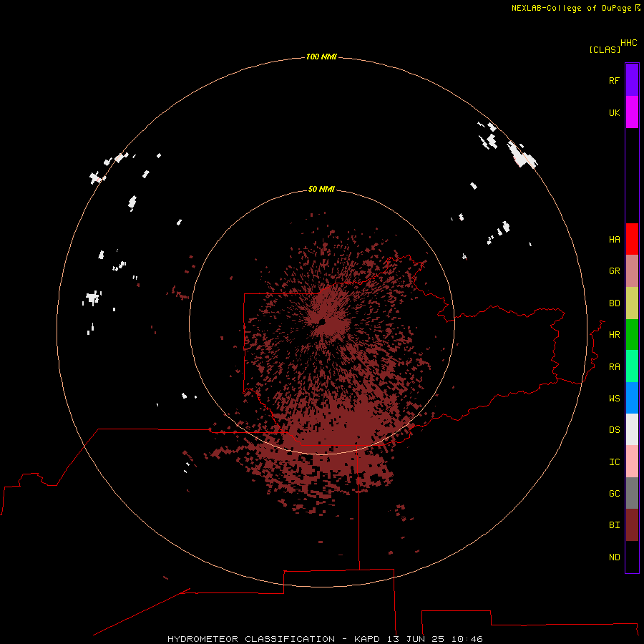Click the IC legend label
The height and width of the screenshot is (644, 644).
click(x=614, y=462)
